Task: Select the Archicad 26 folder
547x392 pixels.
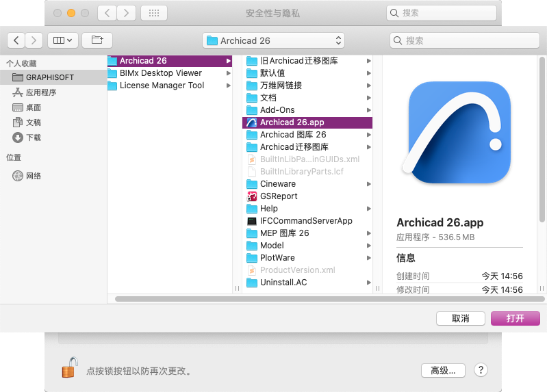Action: pyautogui.click(x=170, y=61)
